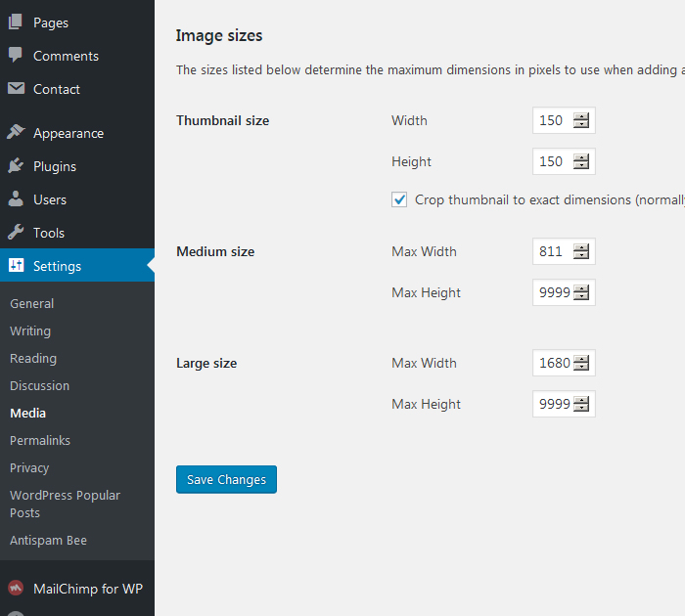Click the Image sizes heading

(x=219, y=35)
